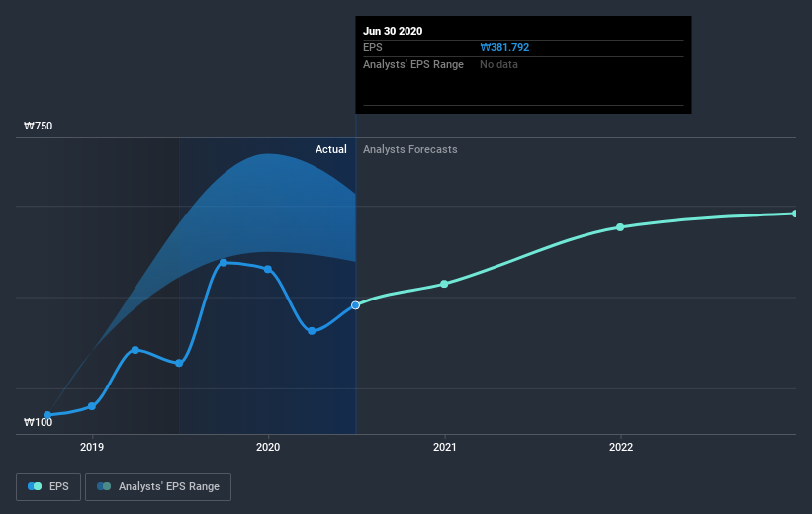Viewport: 812px width, 514px height.
Task: Click the Analysts' EPS Range tooltip row label
Action: [x=413, y=64]
